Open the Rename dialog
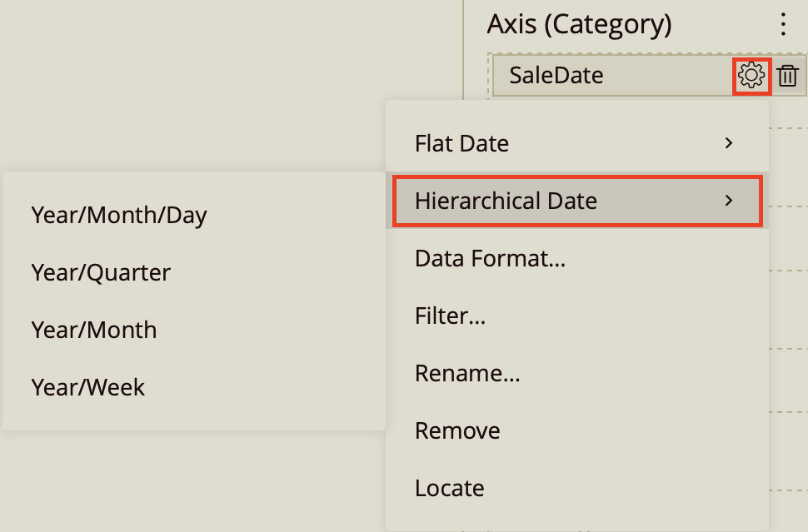 pyautogui.click(x=467, y=373)
